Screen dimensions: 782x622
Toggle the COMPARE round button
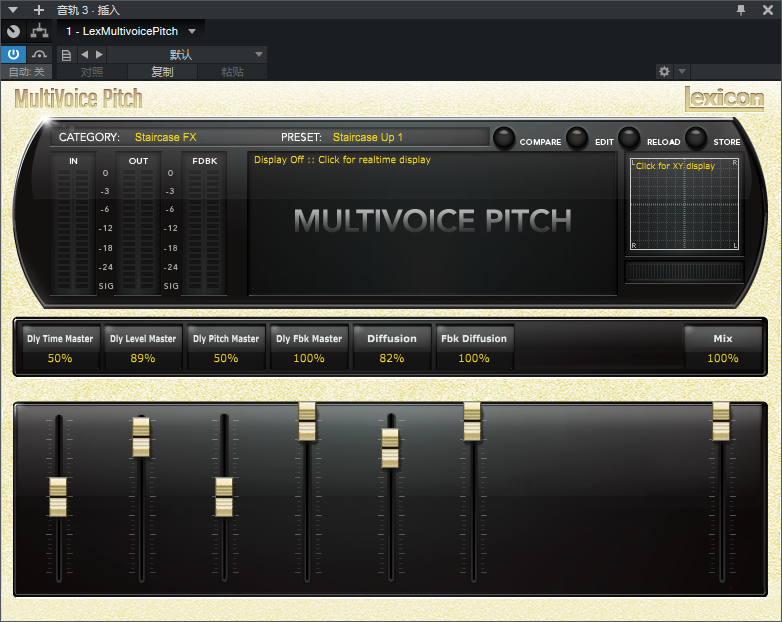tap(504, 138)
